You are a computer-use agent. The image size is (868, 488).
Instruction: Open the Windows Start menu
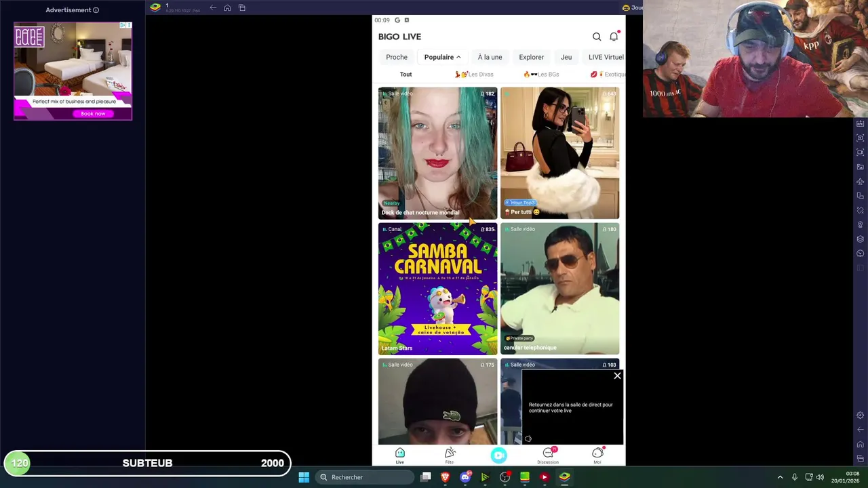304,477
